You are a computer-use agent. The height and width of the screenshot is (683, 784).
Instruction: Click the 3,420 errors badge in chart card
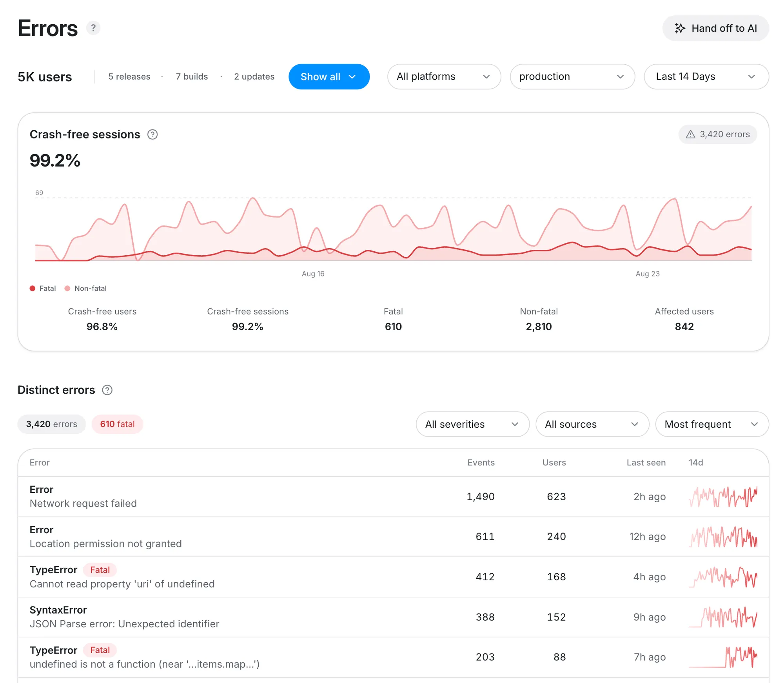(x=718, y=134)
